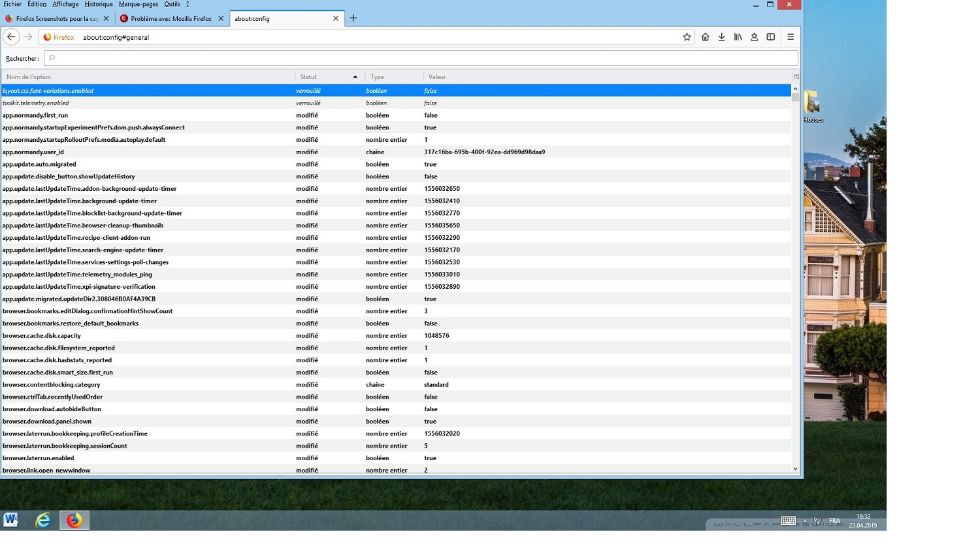Viewport: 980px width, 551px height.
Task: Select browser.cache.disk.smart_size.first_run preference
Action: (396, 373)
